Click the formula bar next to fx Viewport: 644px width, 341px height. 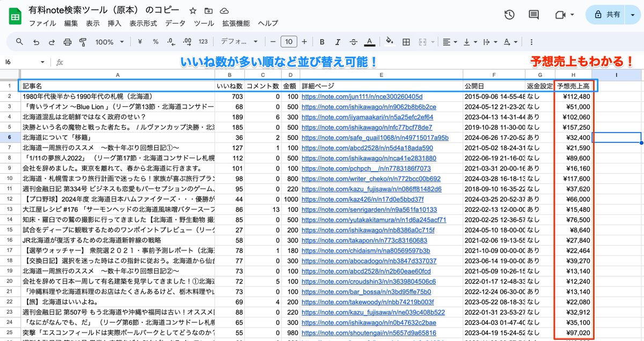click(x=354, y=62)
